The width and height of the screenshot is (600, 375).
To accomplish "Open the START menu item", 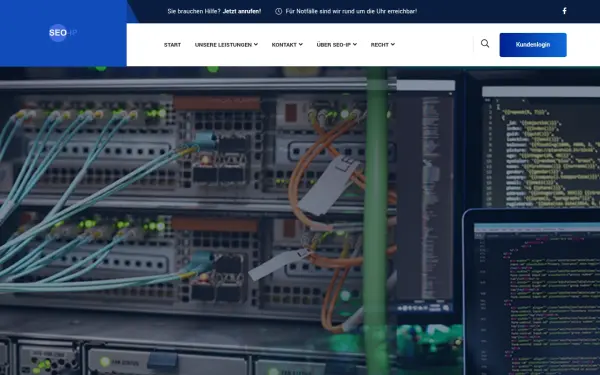I will [x=172, y=45].
